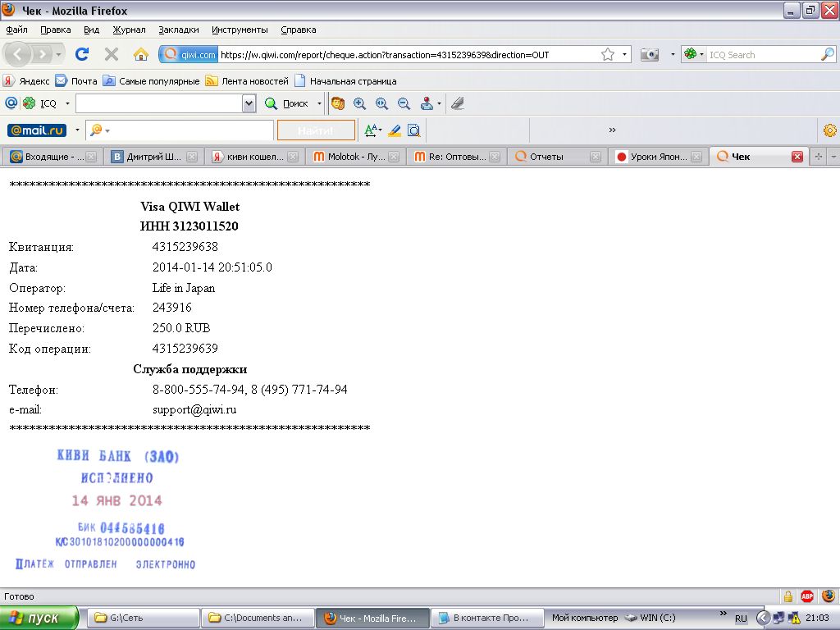Click the ICQ Search magnifier icon
The image size is (840, 630).
828,54
